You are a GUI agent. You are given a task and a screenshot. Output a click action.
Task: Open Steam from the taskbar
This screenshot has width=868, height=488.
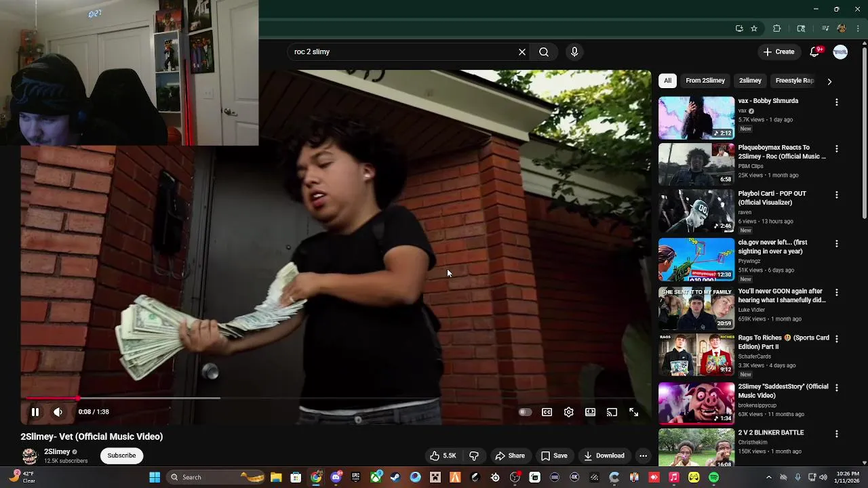395,477
